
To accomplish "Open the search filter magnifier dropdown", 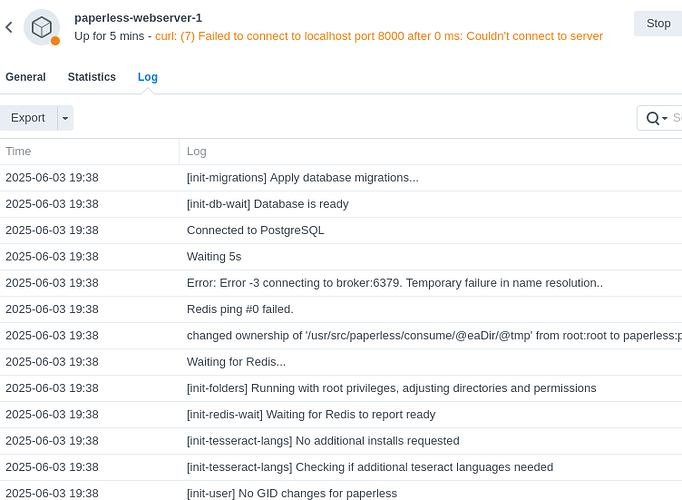I will 656,118.
